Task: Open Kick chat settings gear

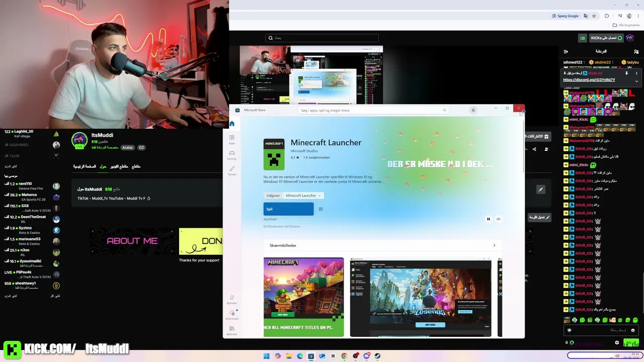Action: pyautogui.click(x=617, y=343)
